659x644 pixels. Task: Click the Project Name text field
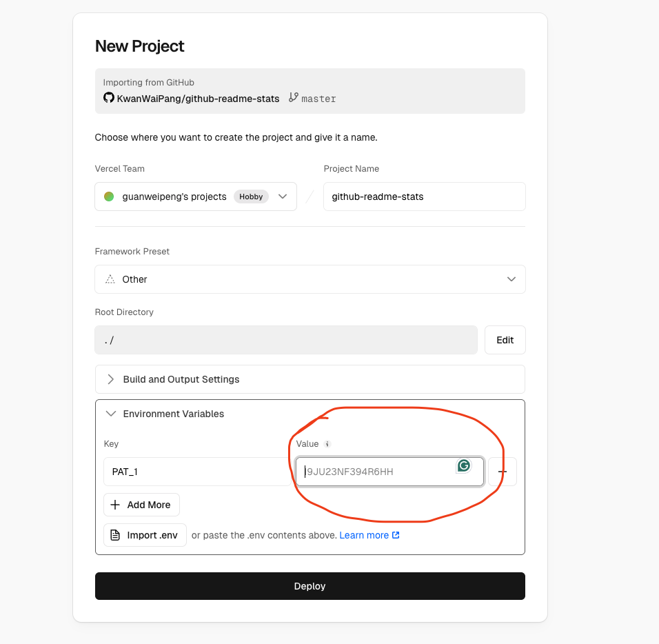coord(424,197)
